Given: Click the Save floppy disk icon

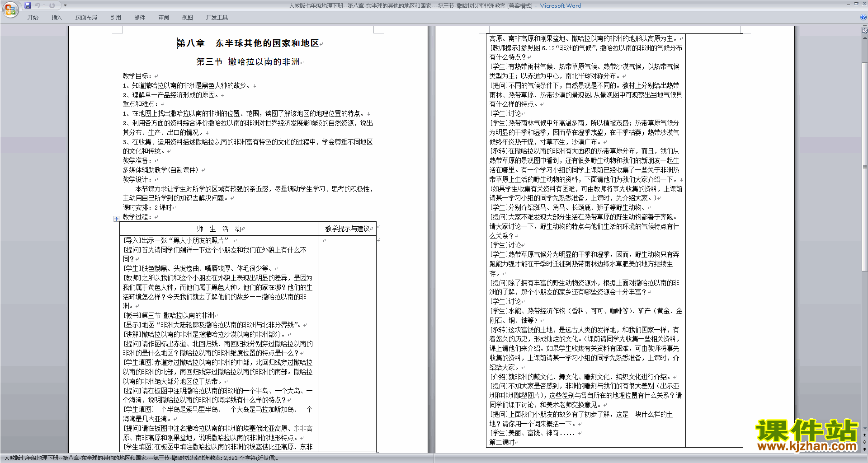Looking at the screenshot, I should [28, 5].
